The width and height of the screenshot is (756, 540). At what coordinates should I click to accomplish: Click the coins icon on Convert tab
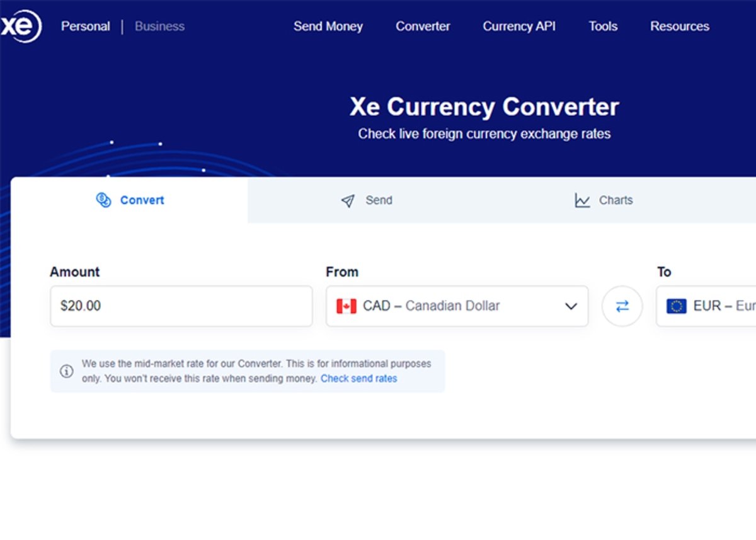(x=103, y=200)
